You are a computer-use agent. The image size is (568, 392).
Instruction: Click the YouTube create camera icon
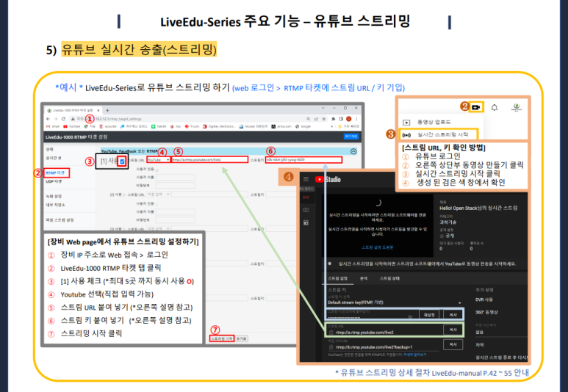pyautogui.click(x=475, y=107)
